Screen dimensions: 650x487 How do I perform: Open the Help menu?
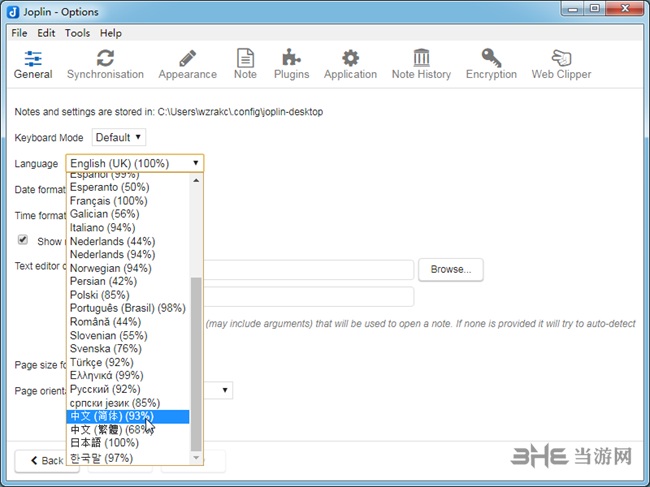[111, 33]
